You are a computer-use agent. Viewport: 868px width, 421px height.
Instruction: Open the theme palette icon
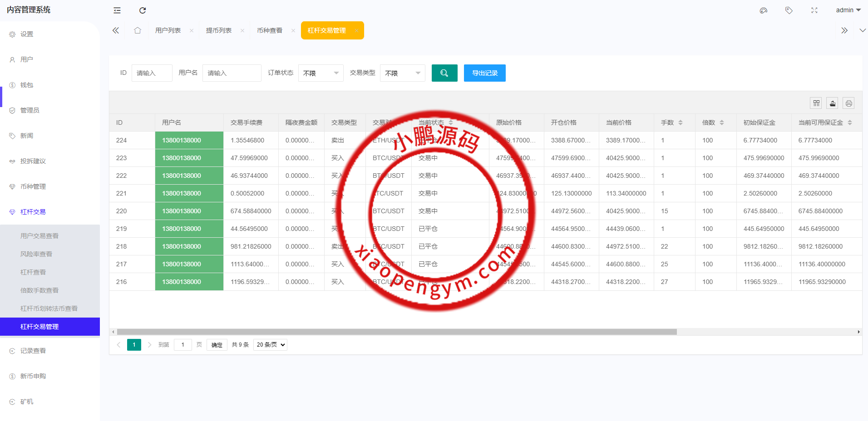764,10
